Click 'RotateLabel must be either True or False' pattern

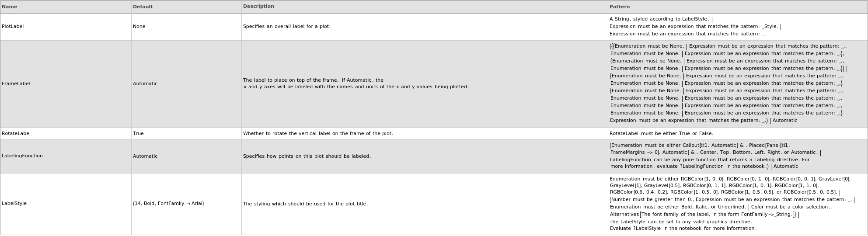click(661, 134)
